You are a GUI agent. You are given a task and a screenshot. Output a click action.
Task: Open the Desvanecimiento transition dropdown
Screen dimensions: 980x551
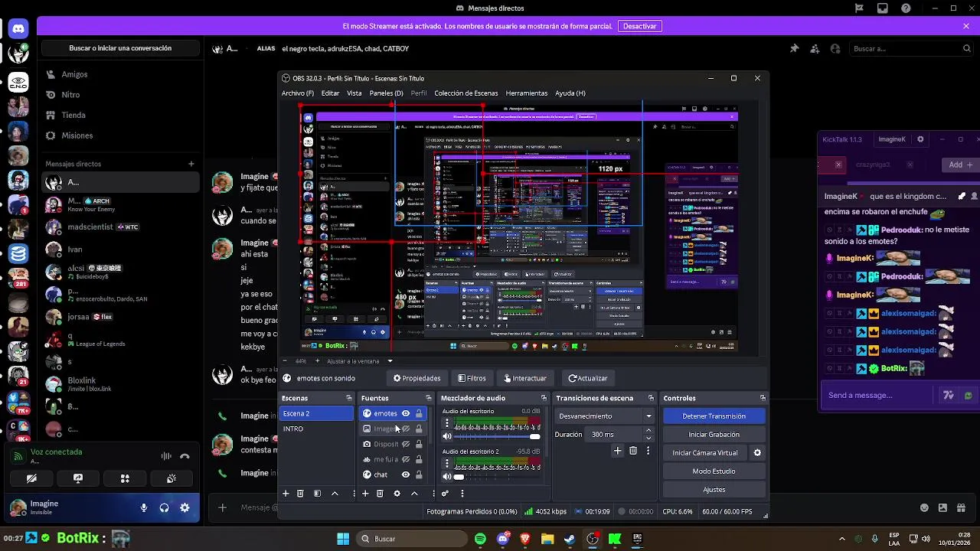point(605,416)
